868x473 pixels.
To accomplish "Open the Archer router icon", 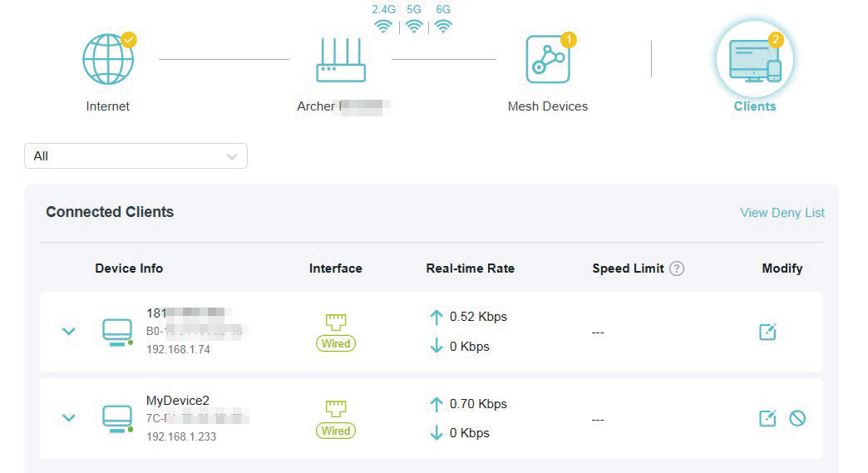I will pos(341,61).
